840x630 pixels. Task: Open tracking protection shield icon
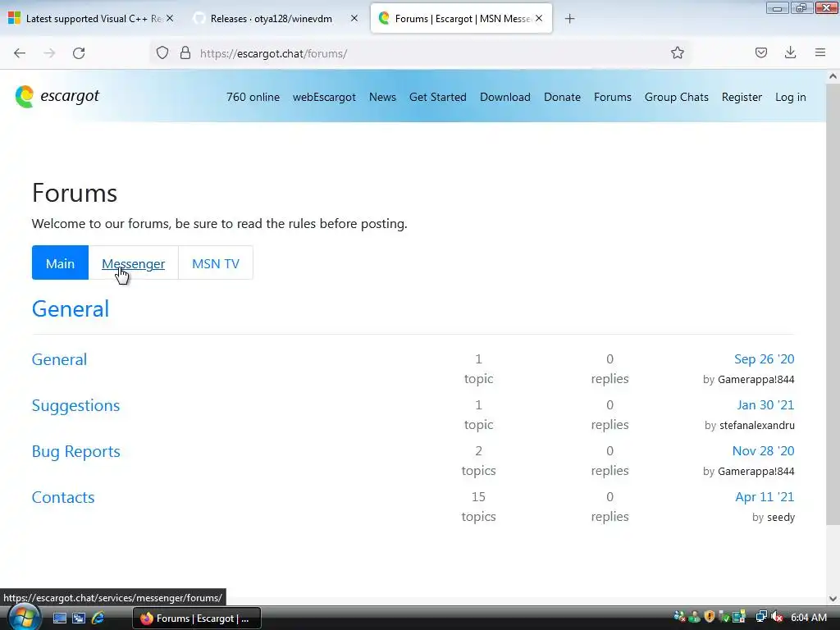(x=162, y=53)
